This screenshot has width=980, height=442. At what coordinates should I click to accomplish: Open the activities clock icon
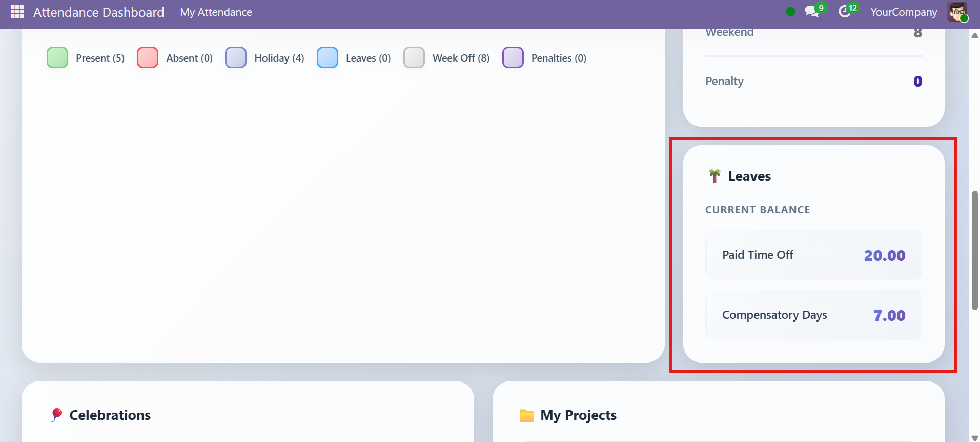click(844, 12)
